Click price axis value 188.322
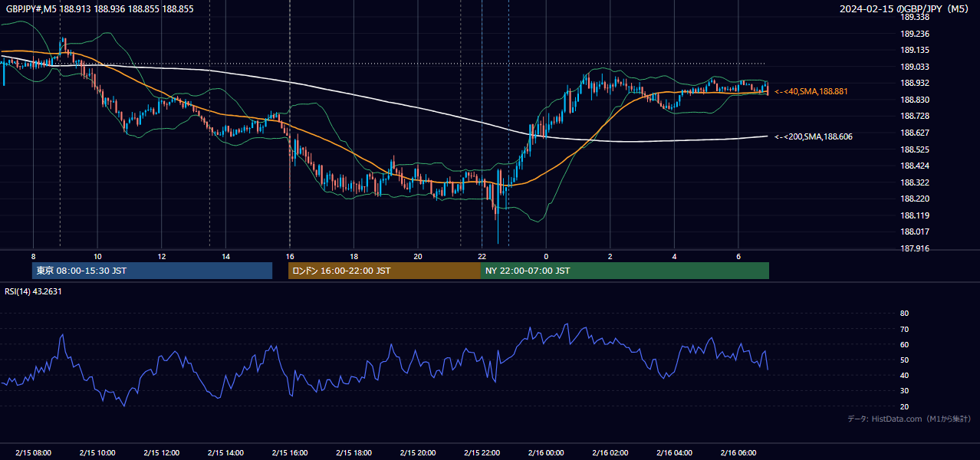This screenshot has width=980, height=460. coord(915,182)
